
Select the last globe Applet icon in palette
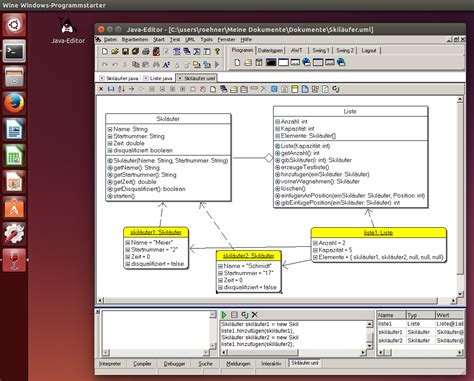point(341,62)
